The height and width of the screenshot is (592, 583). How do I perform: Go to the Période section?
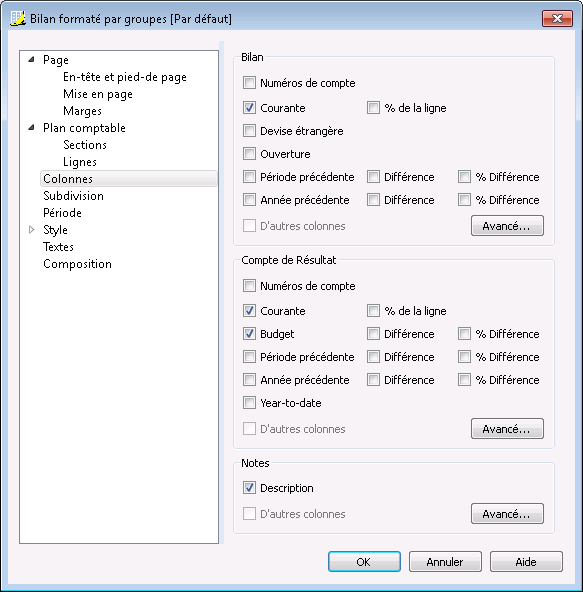(x=62, y=213)
